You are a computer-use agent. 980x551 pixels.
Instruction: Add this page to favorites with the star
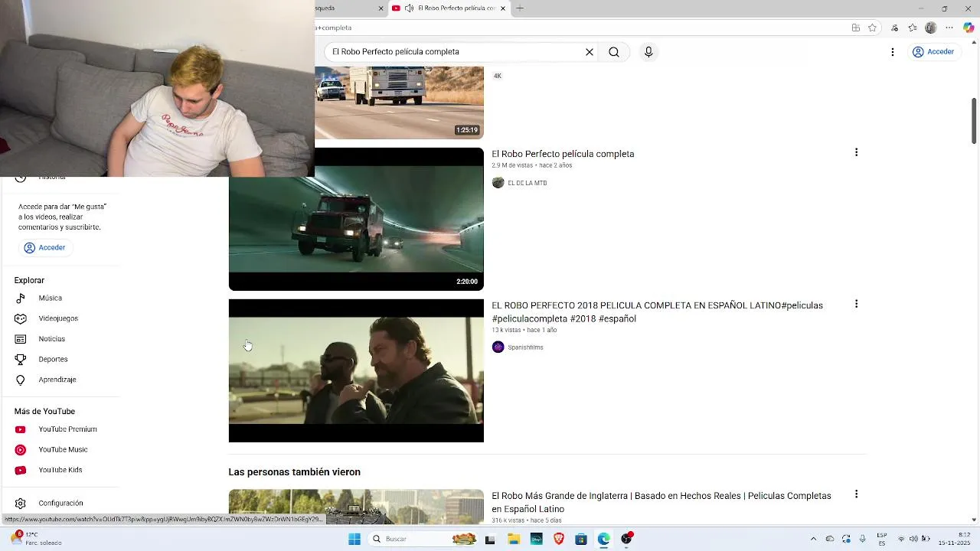tap(872, 28)
